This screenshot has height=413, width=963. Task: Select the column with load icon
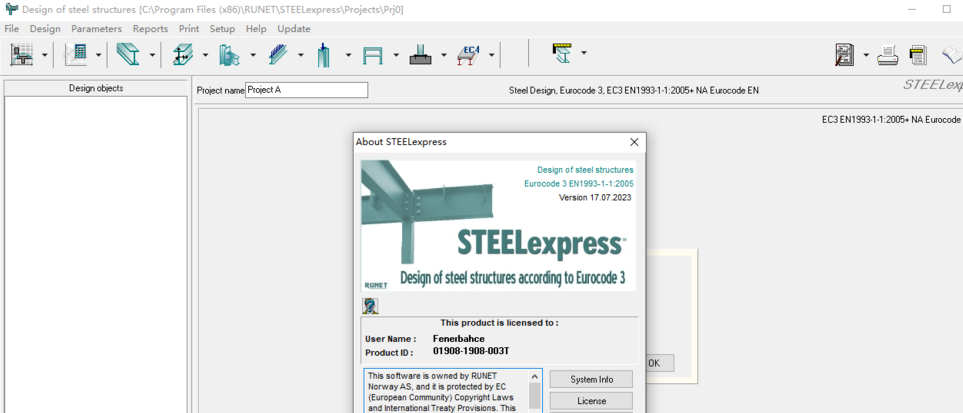[325, 55]
